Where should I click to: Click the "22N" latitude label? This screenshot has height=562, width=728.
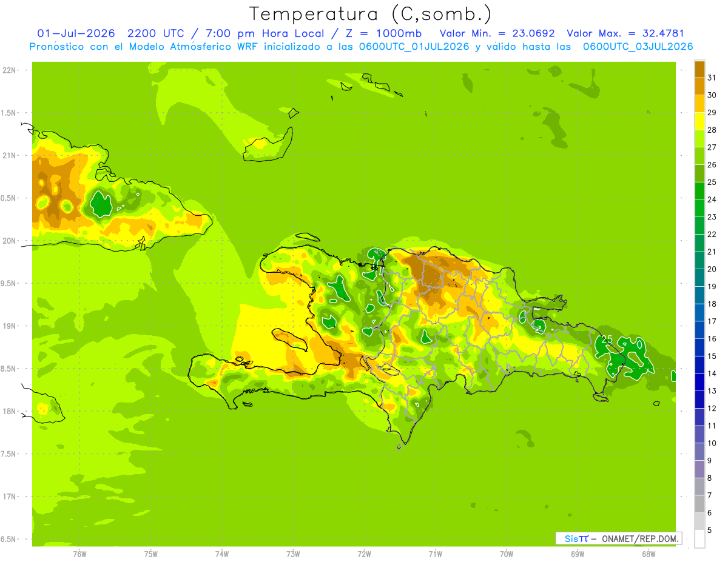tap(9, 70)
